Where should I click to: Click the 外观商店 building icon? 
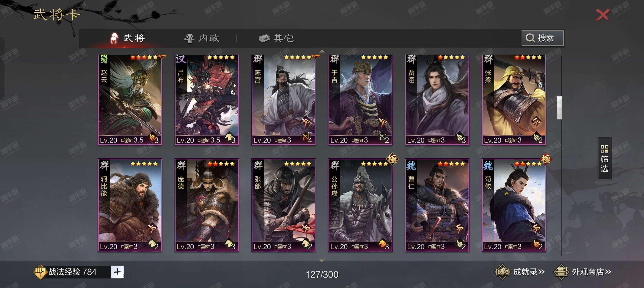561,272
